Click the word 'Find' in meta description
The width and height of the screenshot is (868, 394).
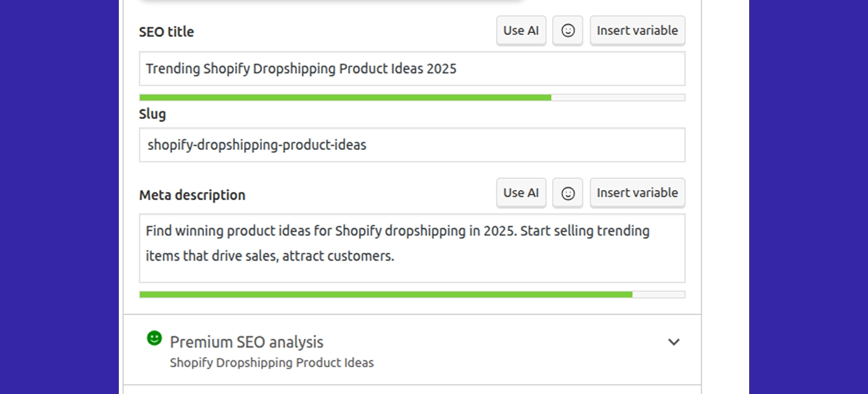159,231
